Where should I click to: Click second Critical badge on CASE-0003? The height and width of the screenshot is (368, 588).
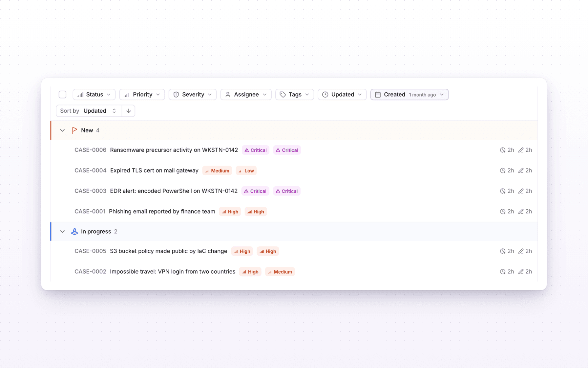[x=287, y=191]
